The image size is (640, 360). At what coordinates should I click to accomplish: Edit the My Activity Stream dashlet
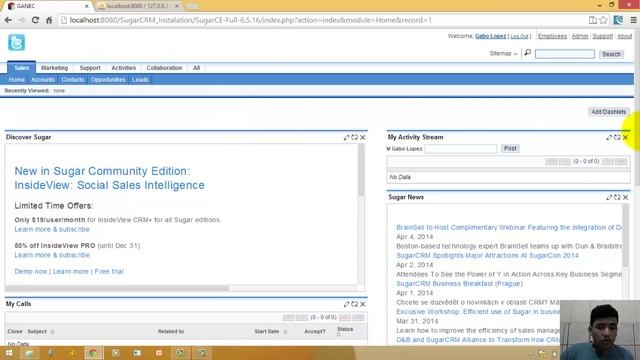pyautogui.click(x=609, y=138)
